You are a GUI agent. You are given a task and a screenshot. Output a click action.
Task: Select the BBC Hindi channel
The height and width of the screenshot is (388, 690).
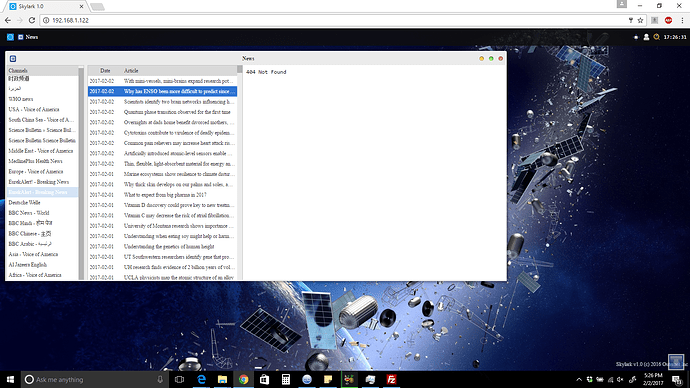(x=42, y=223)
